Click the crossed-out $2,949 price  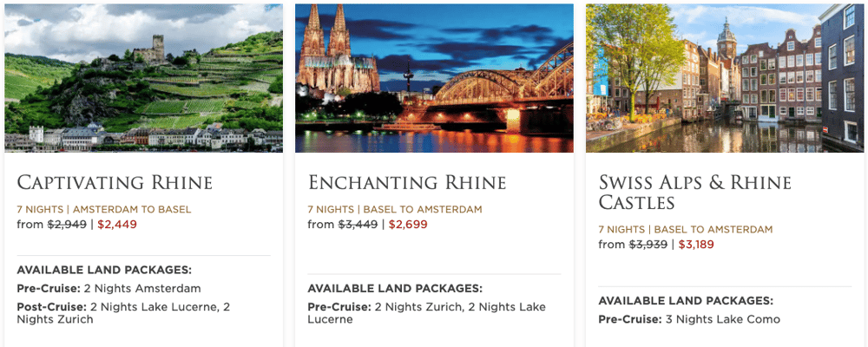point(67,225)
